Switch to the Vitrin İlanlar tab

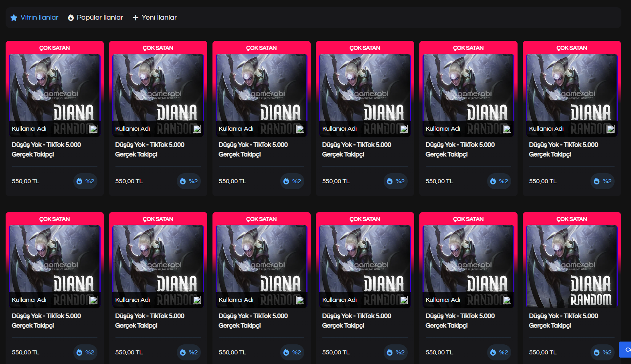click(x=34, y=18)
